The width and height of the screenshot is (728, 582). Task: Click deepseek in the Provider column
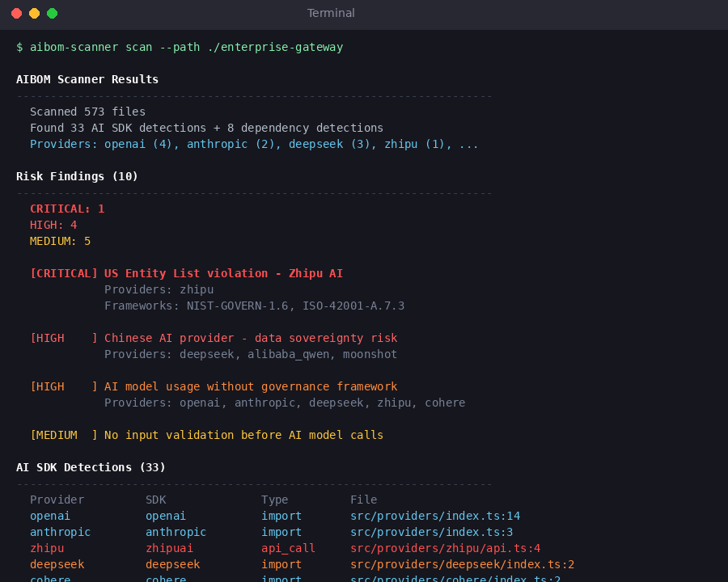point(57,565)
